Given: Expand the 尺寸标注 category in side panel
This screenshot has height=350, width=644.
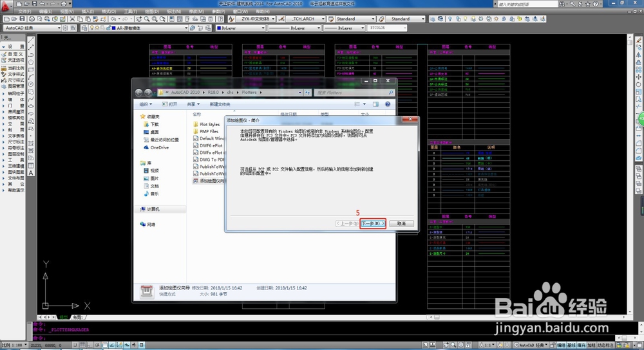Looking at the screenshot, I should point(13,142).
